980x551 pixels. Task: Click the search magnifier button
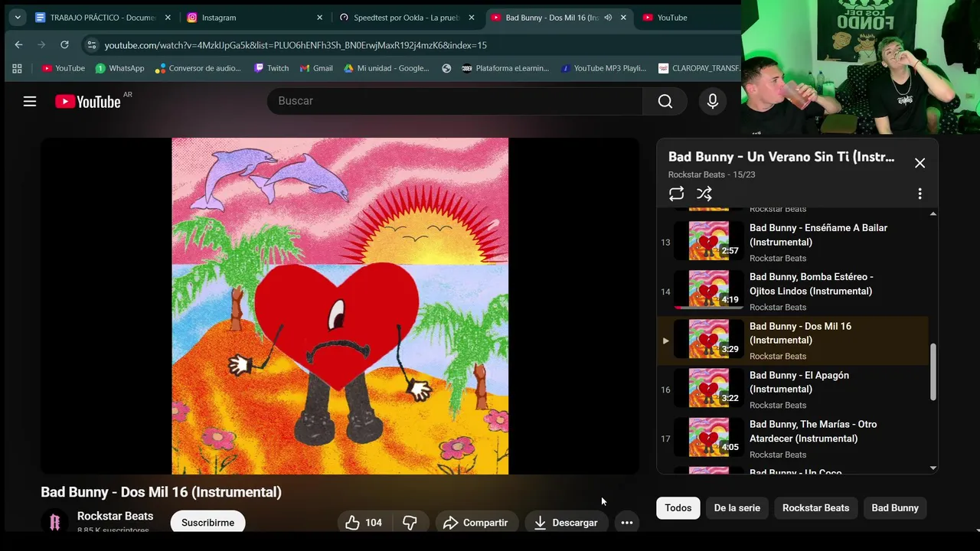665,101
